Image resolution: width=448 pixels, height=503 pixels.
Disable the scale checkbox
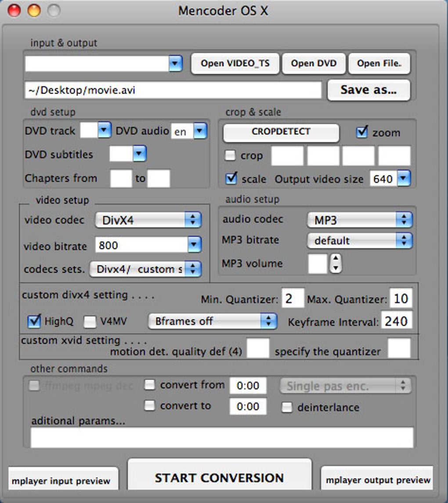pos(231,178)
